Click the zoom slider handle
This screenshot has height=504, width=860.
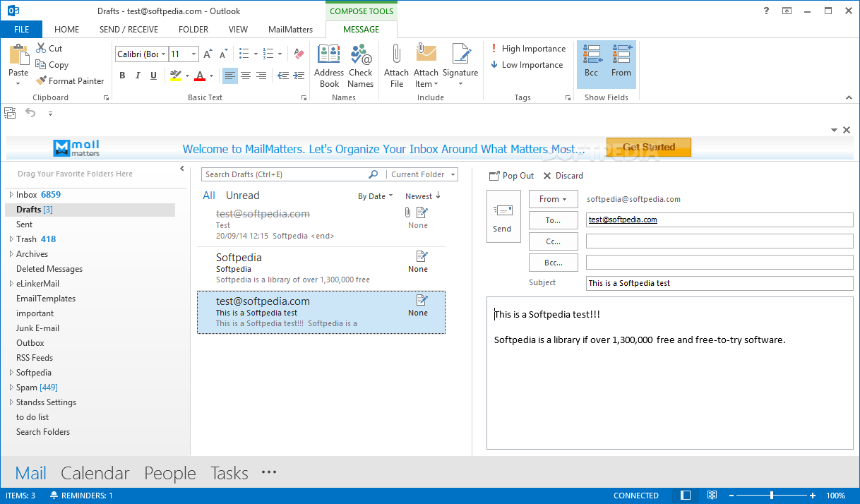click(772, 496)
